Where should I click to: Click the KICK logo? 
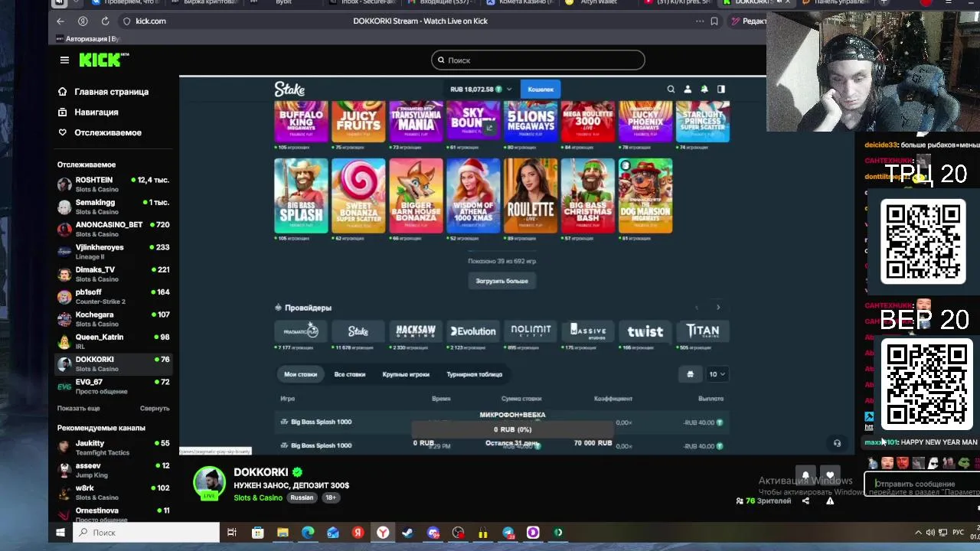point(104,60)
